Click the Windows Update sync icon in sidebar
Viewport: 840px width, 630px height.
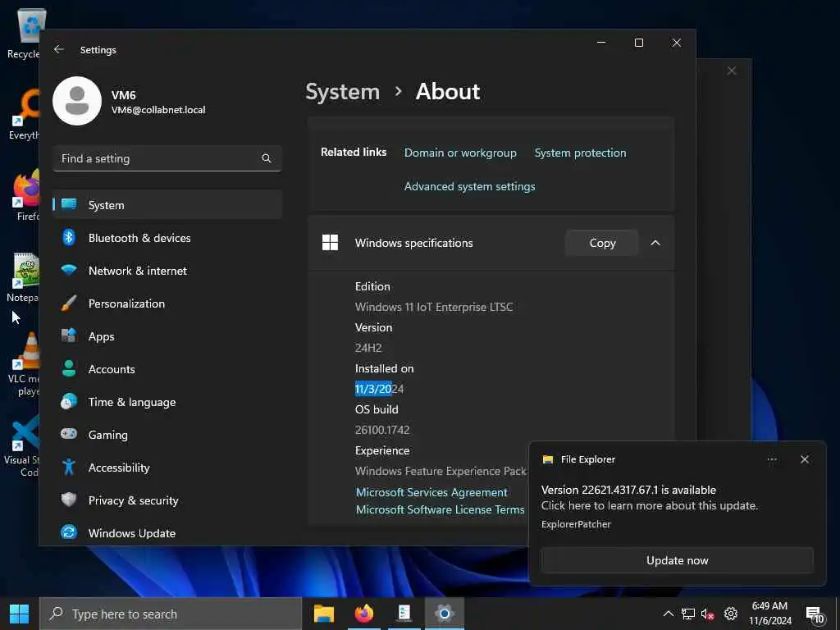[x=69, y=532]
